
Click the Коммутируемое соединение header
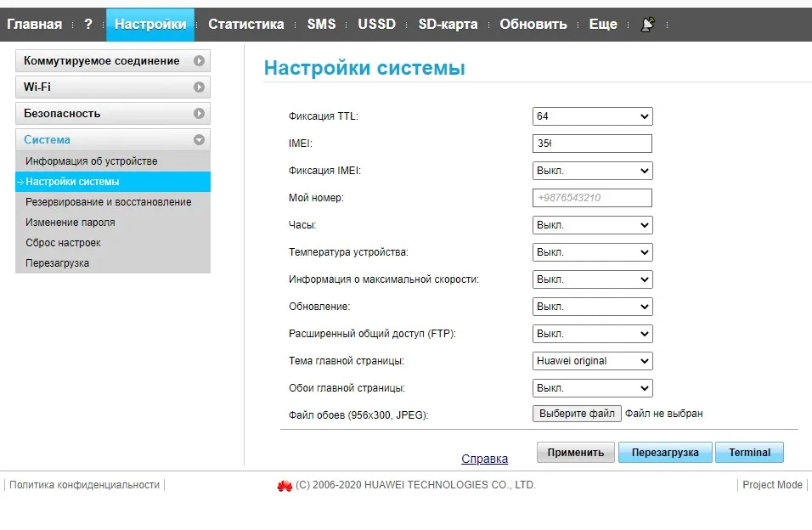(x=113, y=60)
